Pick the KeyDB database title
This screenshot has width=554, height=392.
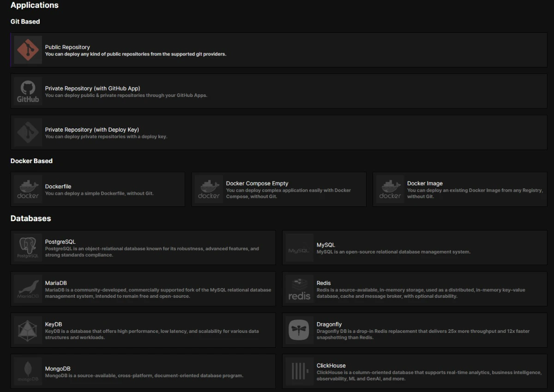point(54,324)
